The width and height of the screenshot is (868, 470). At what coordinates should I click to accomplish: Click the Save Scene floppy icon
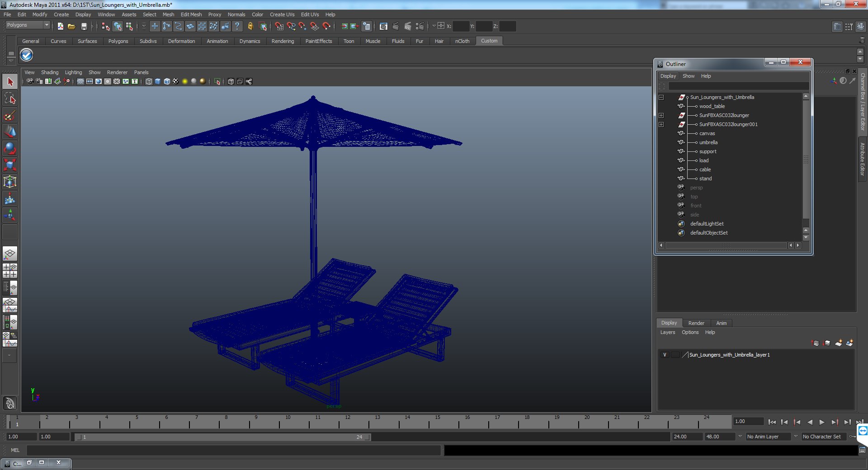pyautogui.click(x=84, y=26)
